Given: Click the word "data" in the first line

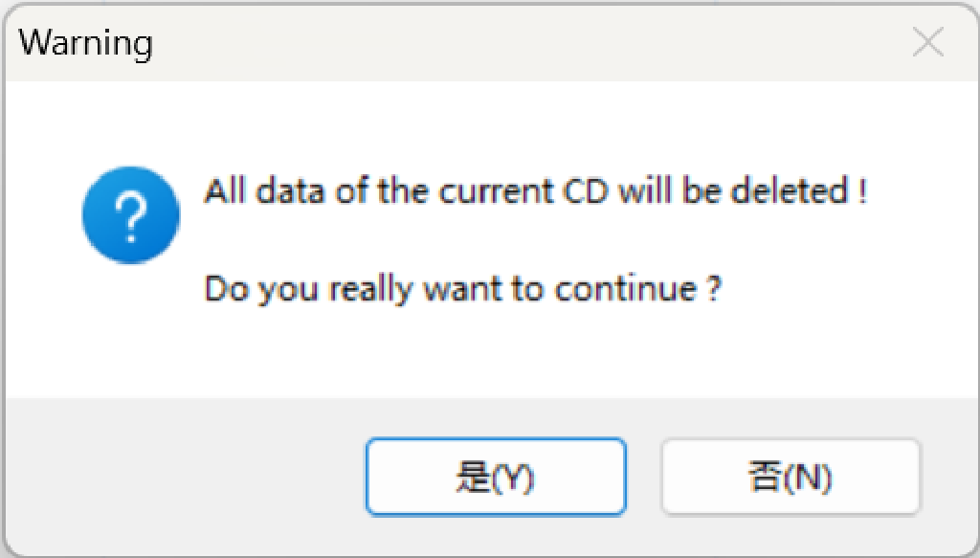Looking at the screenshot, I should pos(281,191).
